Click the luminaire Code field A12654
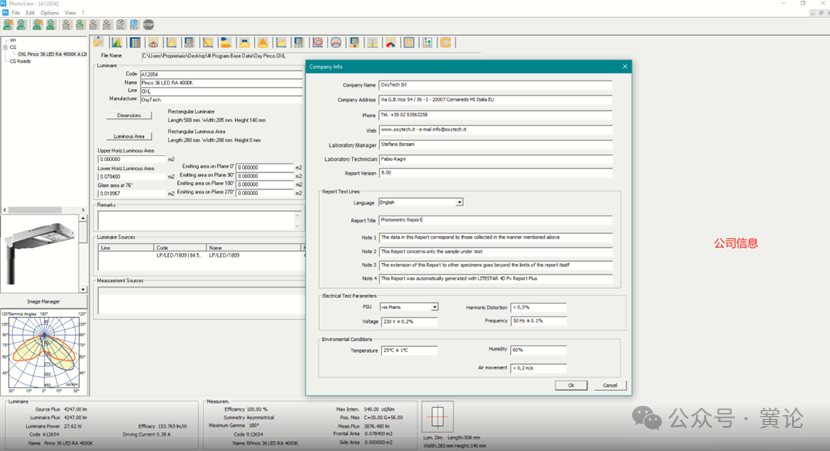The image size is (830, 451). [x=221, y=74]
